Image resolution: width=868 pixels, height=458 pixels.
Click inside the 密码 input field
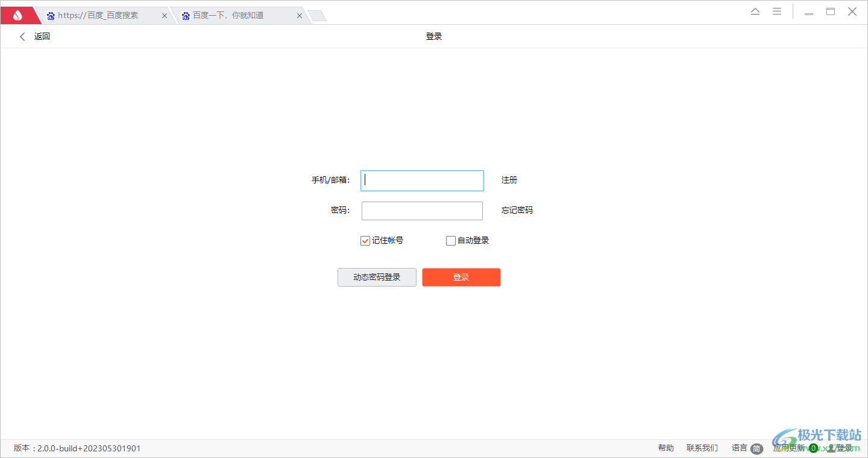422,211
